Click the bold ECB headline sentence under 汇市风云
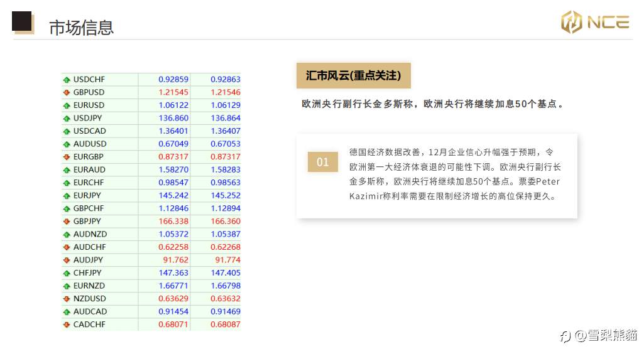This screenshot has height=359, width=644. coord(432,104)
